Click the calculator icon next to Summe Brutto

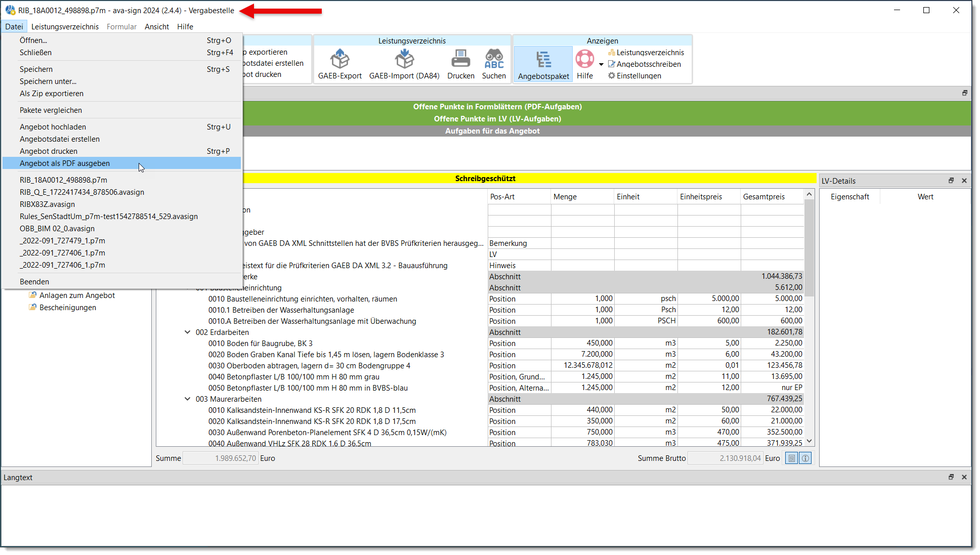coord(791,458)
